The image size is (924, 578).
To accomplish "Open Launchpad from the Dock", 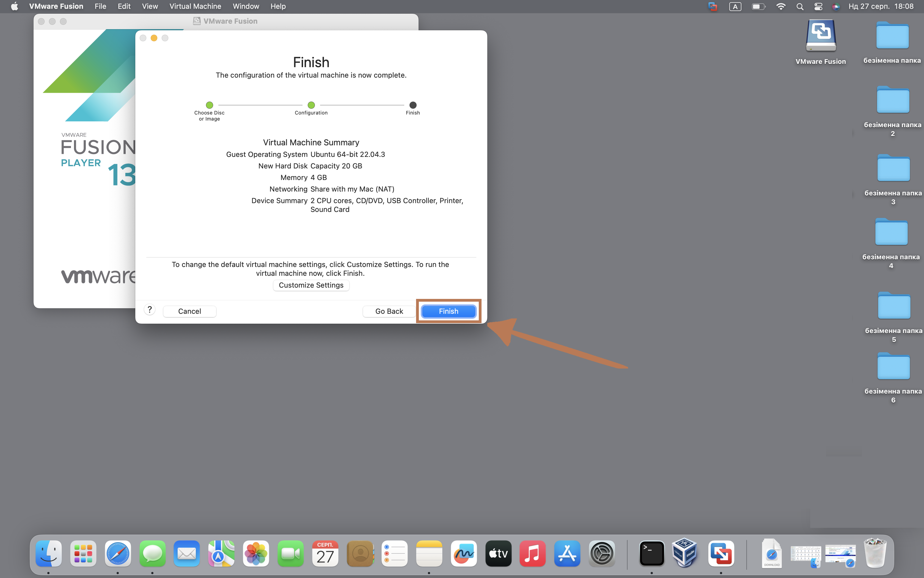I will 83,553.
